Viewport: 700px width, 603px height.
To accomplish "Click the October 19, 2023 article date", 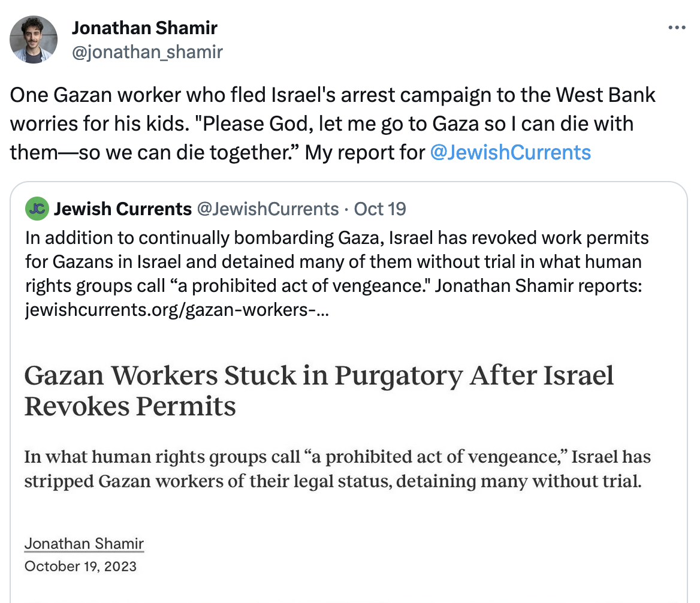I will pos(80,566).
